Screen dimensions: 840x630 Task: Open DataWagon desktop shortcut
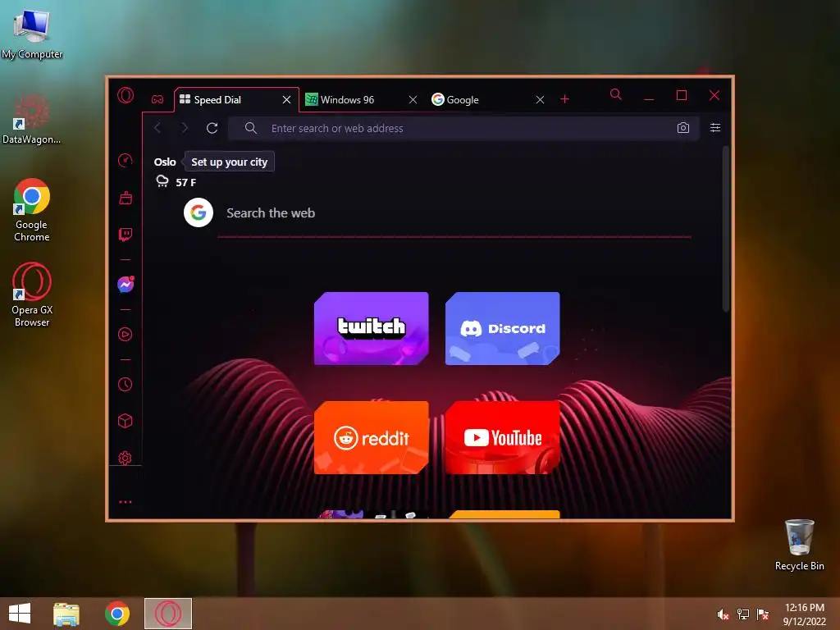pyautogui.click(x=32, y=119)
